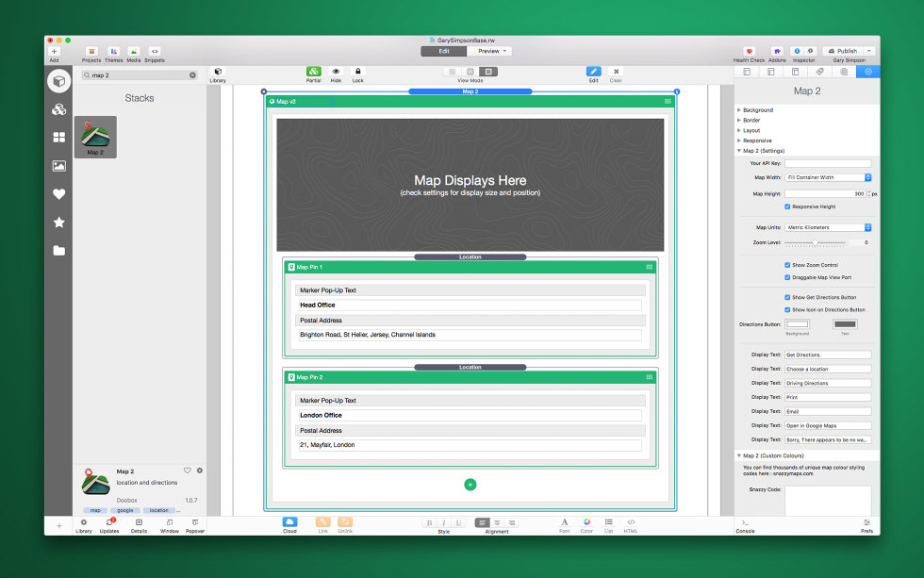The image size is (924, 578).
Task: Toggle Underline text style
Action: (458, 522)
